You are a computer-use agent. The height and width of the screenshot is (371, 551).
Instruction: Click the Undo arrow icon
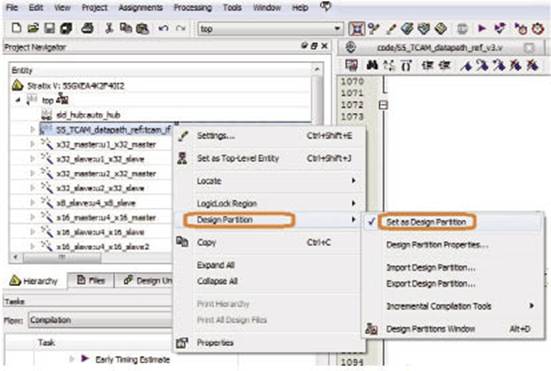[163, 28]
